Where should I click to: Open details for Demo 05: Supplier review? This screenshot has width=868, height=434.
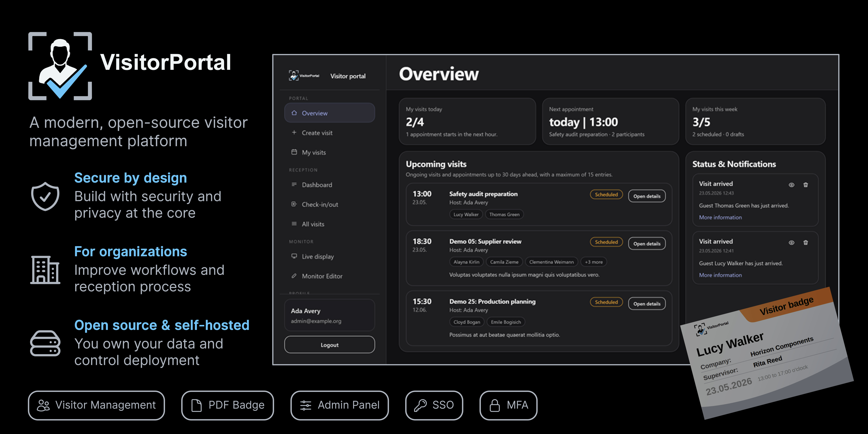[x=647, y=244]
